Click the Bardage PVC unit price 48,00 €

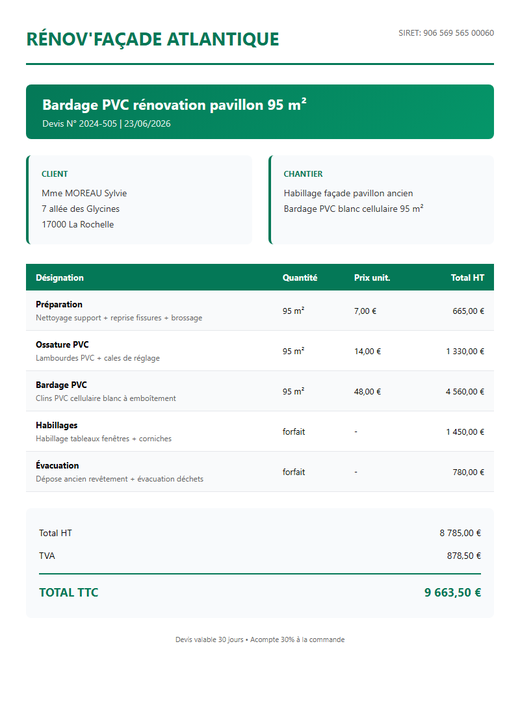[367, 392]
